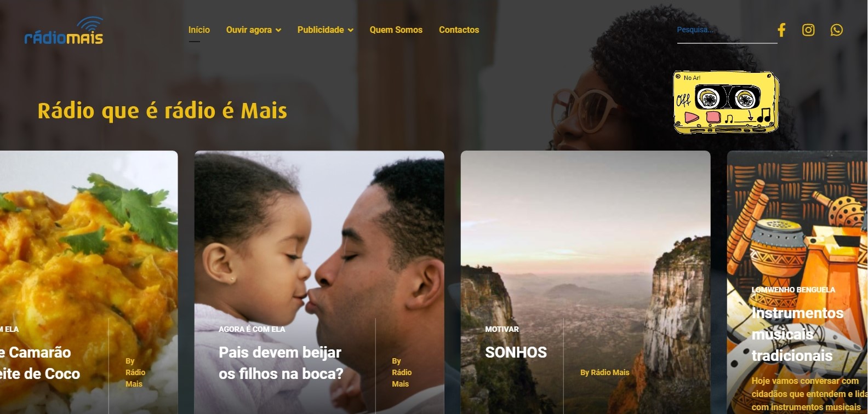This screenshot has height=414, width=868.
Task: Open the Instagram profile icon
Action: [808, 30]
